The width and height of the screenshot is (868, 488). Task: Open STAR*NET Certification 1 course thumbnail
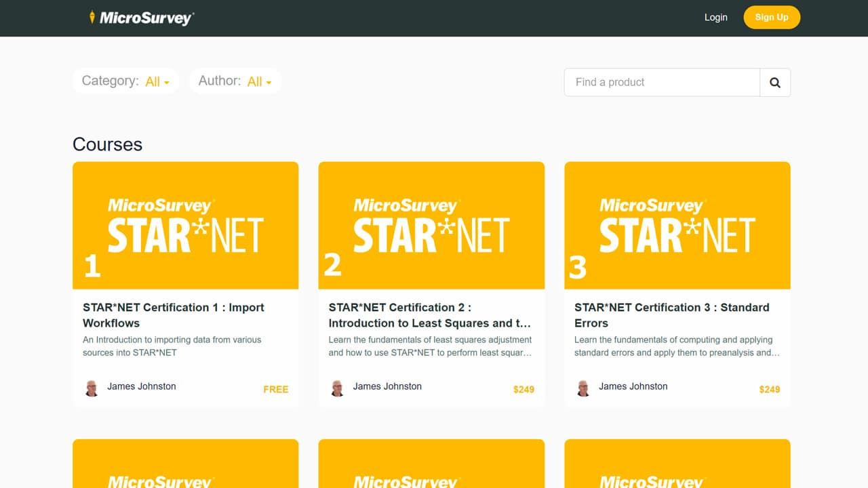click(x=185, y=225)
